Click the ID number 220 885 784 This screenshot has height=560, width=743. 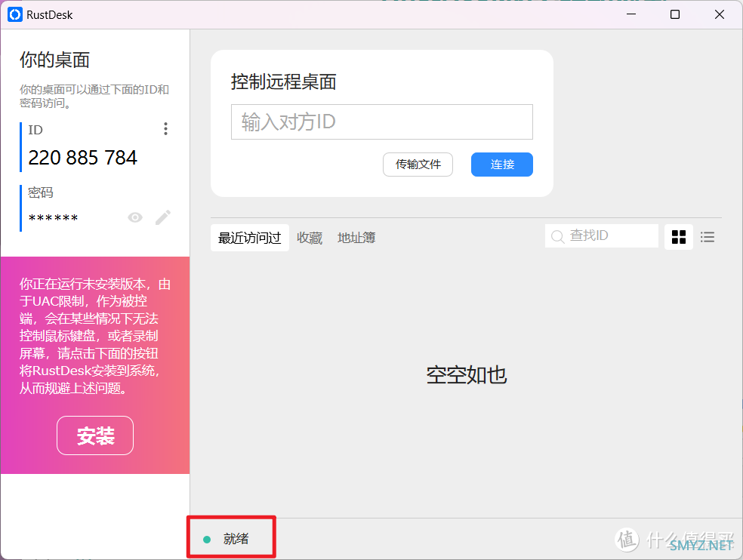(83, 158)
